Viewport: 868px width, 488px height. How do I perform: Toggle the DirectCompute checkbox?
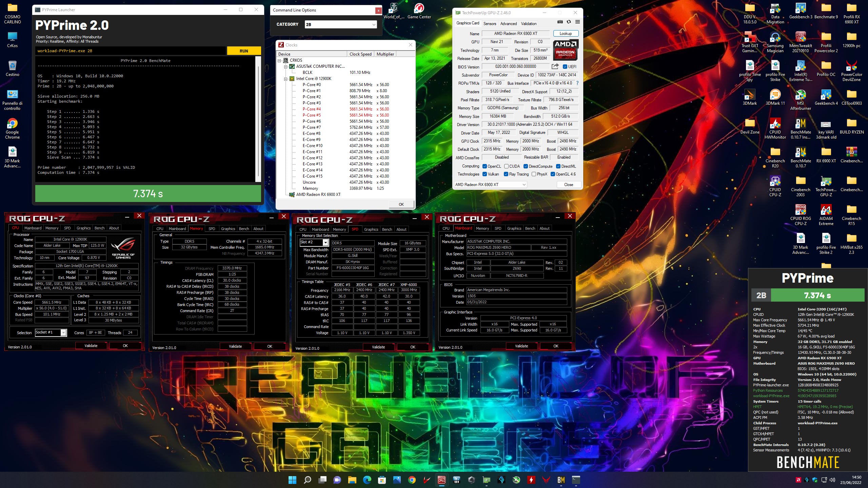(526, 166)
